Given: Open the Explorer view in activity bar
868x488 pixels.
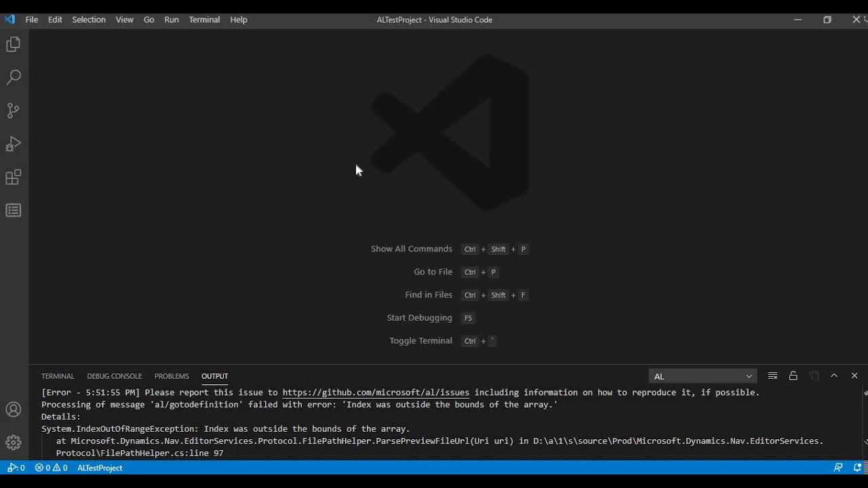Looking at the screenshot, I should [x=14, y=45].
